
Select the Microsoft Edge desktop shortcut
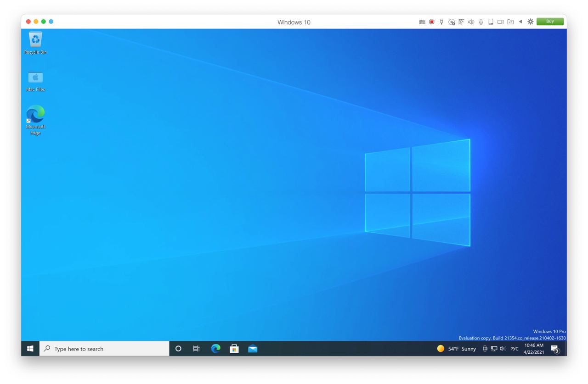click(x=35, y=120)
